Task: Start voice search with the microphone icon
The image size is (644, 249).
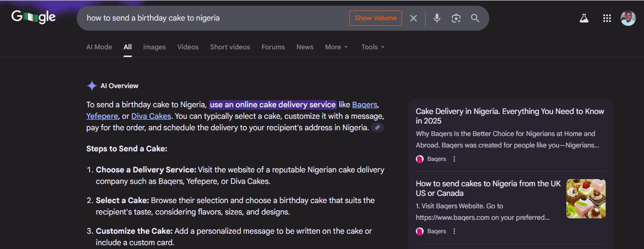Action: [x=437, y=18]
